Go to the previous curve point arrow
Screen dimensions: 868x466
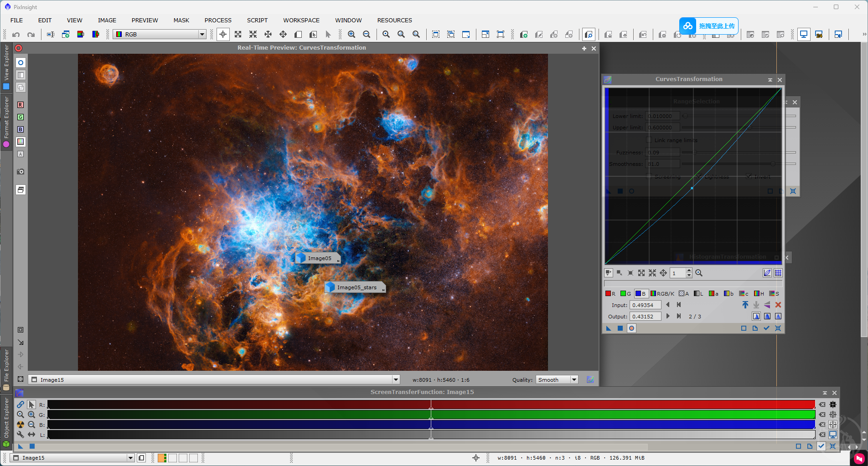pyautogui.click(x=668, y=305)
